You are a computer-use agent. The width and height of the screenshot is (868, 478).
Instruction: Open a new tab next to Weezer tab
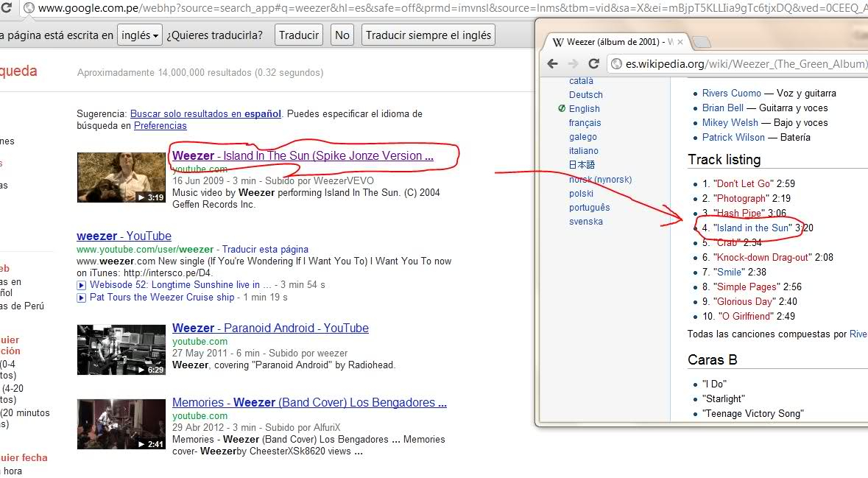[702, 43]
